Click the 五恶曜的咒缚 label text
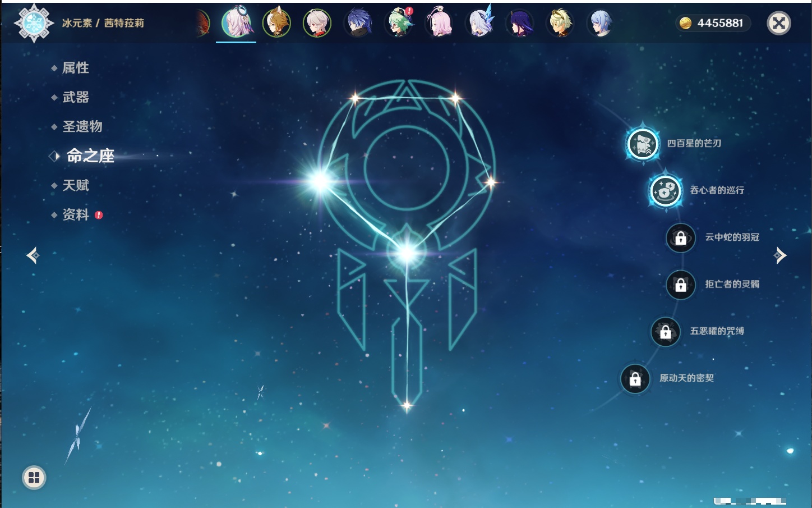This screenshot has width=812, height=508. click(x=717, y=331)
